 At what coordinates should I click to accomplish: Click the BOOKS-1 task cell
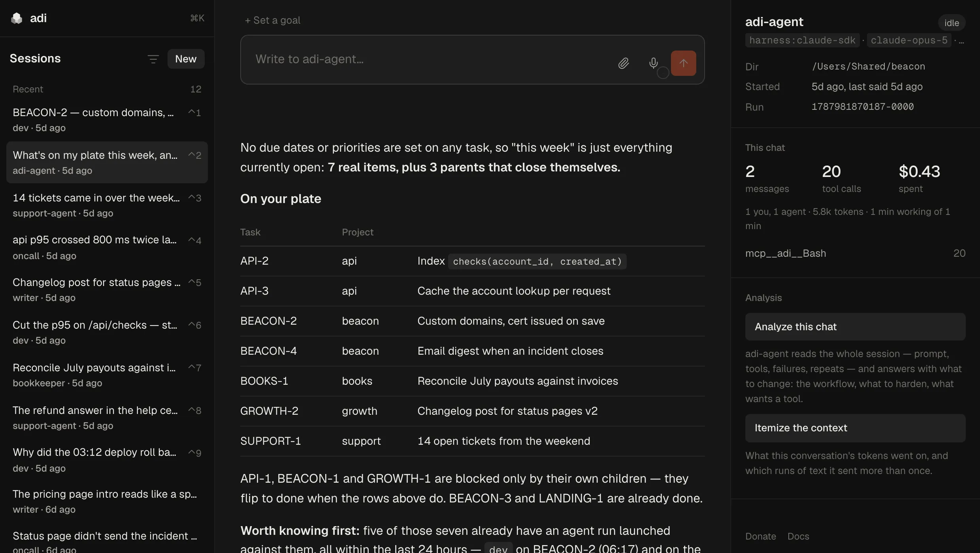pos(264,381)
